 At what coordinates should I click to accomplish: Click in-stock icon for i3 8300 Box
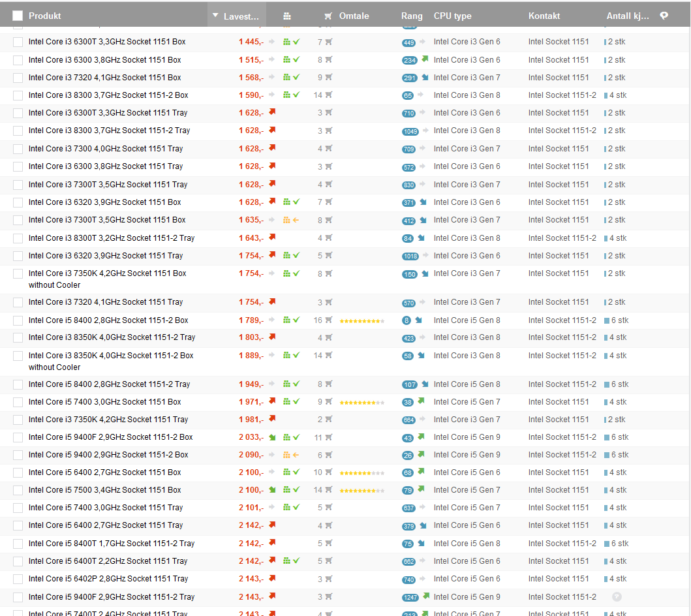pos(291,95)
